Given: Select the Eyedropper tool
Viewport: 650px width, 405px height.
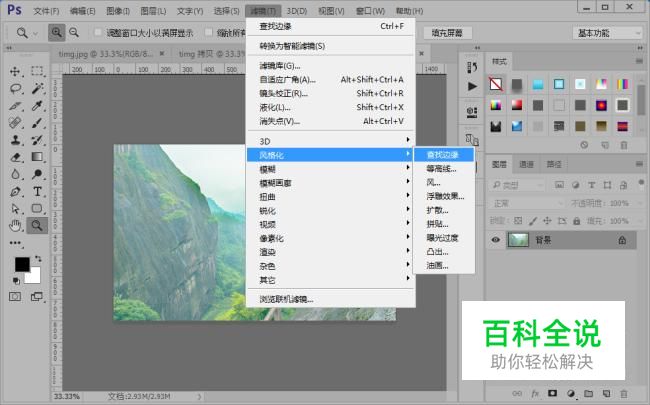Looking at the screenshot, I should tap(37, 106).
